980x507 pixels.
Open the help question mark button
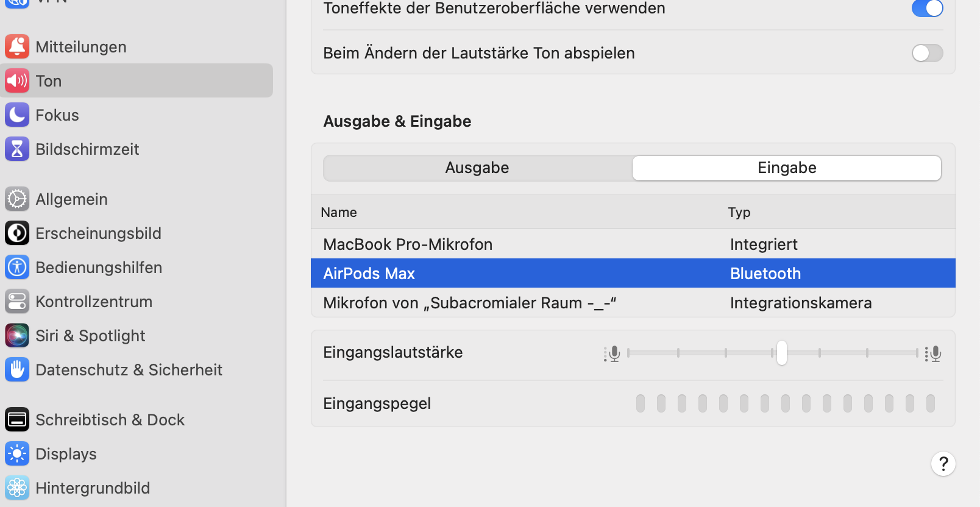pyautogui.click(x=943, y=464)
